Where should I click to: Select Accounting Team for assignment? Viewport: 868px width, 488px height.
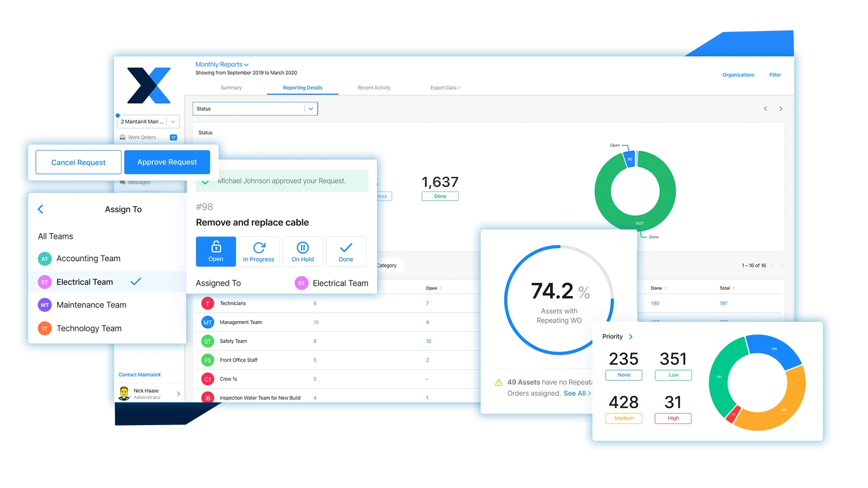[x=88, y=259]
